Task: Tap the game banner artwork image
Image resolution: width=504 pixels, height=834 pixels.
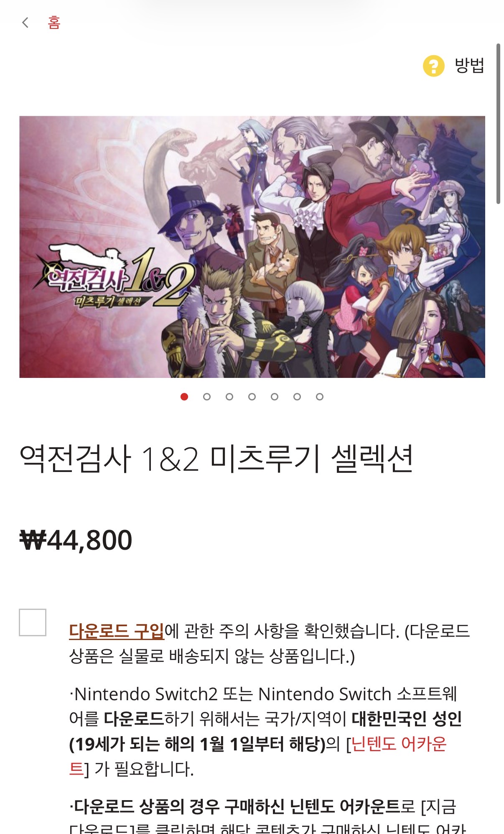Action: click(252, 247)
